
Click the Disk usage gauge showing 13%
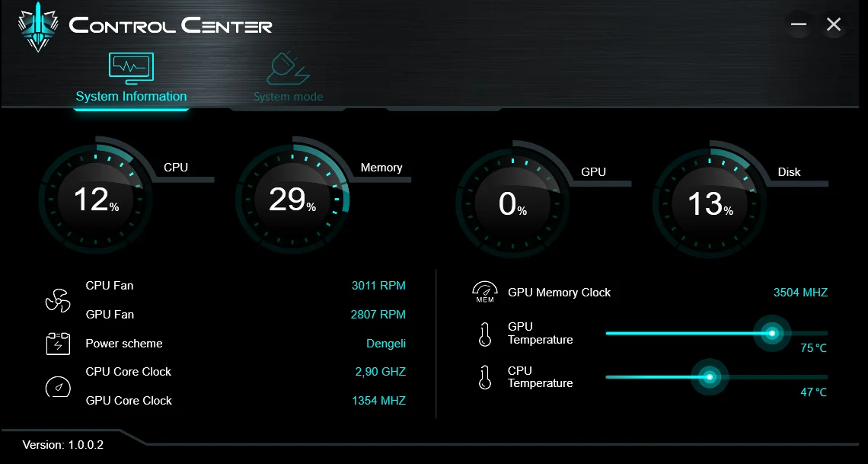pyautogui.click(x=710, y=203)
